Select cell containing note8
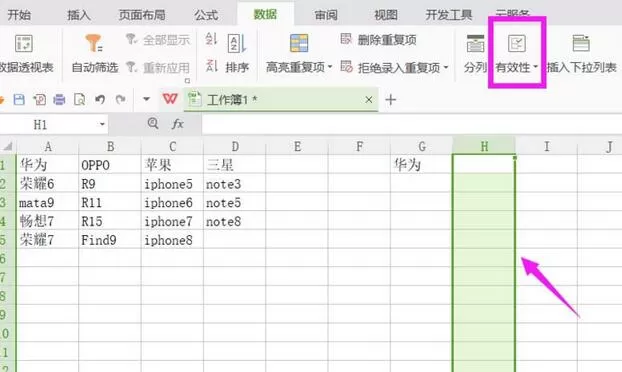The image size is (622, 372). coord(235,221)
